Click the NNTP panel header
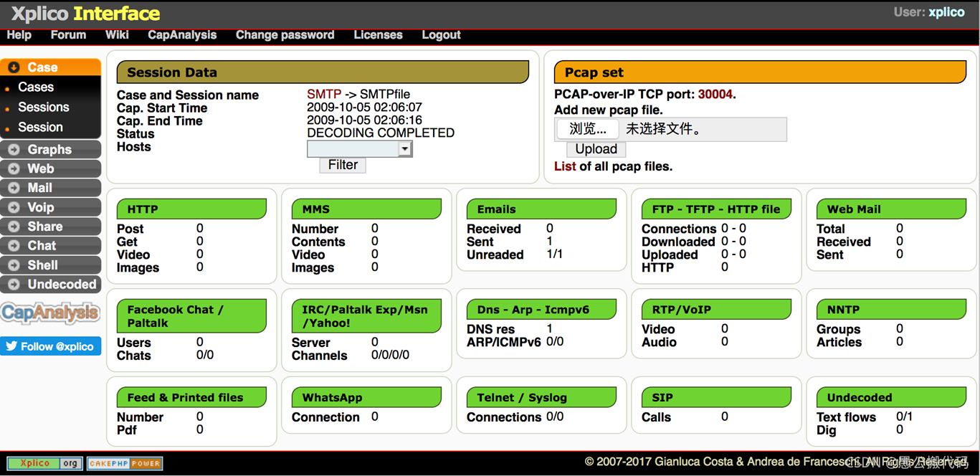 [891, 310]
